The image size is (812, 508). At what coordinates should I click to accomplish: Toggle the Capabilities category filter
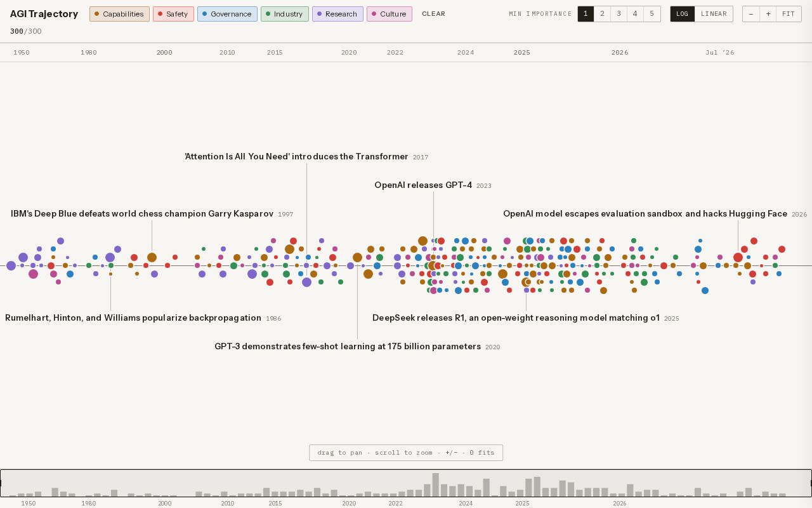[119, 14]
